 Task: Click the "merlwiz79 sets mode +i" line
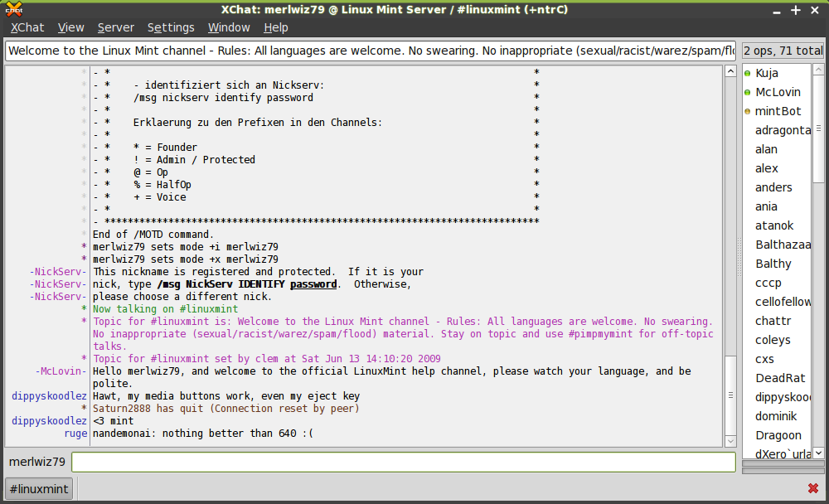pyautogui.click(x=186, y=247)
